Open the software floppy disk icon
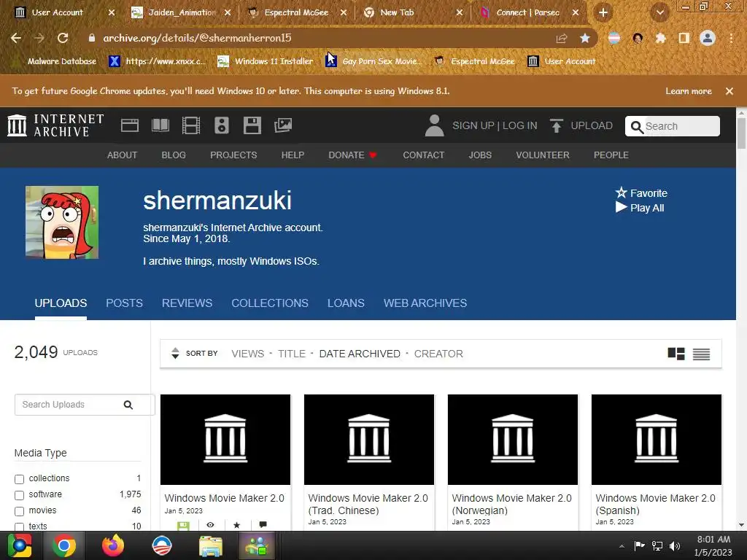The width and height of the screenshot is (747, 560). pyautogui.click(x=252, y=125)
